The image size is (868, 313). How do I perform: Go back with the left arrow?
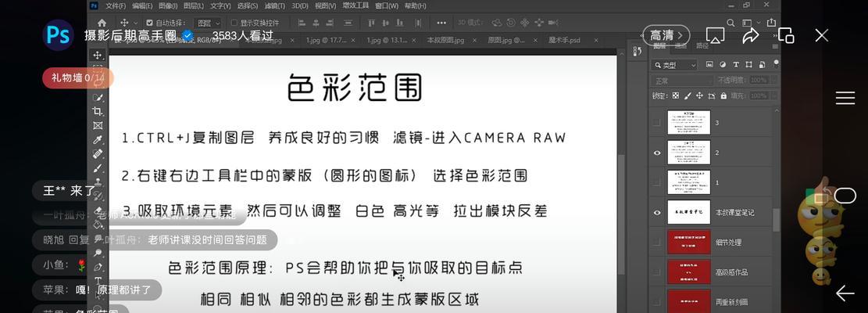[845, 293]
